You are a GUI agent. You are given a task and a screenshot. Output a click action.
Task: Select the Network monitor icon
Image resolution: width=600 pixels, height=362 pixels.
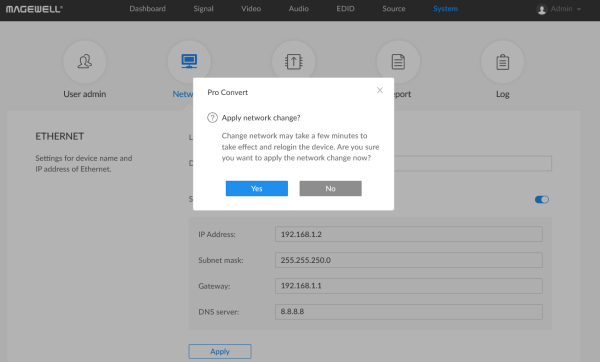189,61
